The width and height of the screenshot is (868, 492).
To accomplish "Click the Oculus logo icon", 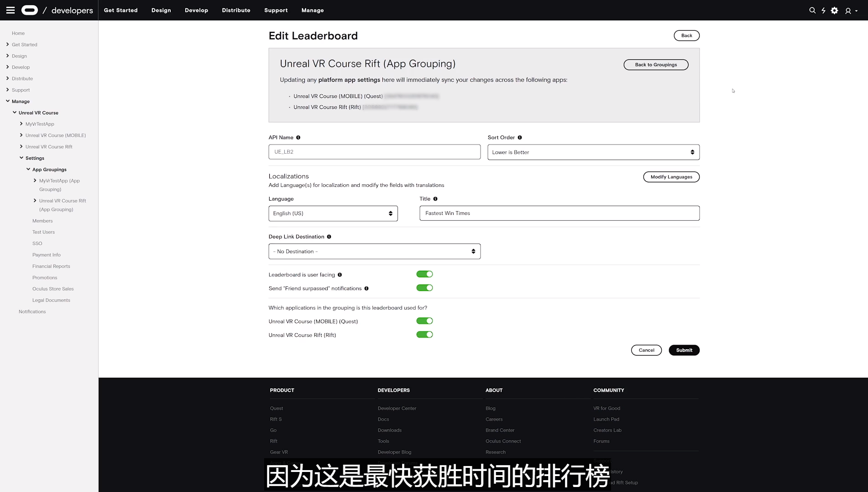I will [x=30, y=10].
